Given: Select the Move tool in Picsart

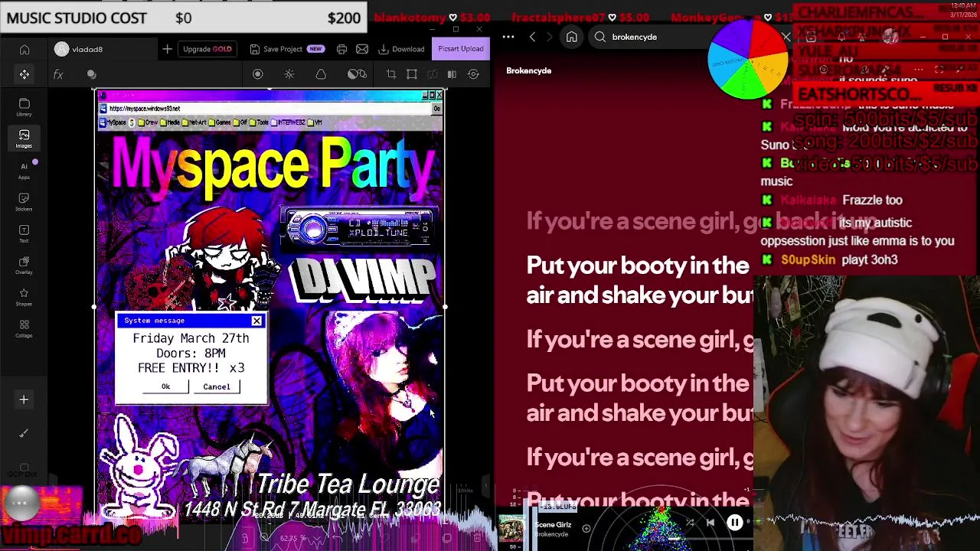Looking at the screenshot, I should pyautogui.click(x=24, y=74).
